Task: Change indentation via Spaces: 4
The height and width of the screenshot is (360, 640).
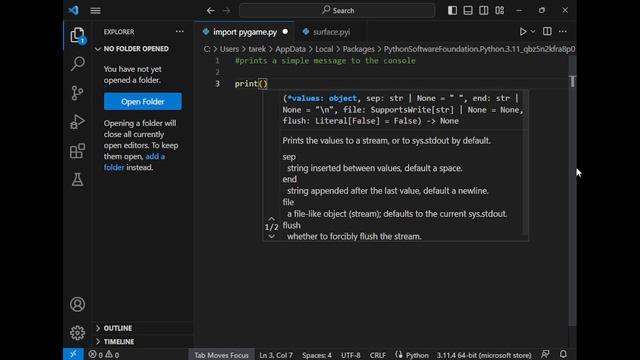Action: pos(317,355)
